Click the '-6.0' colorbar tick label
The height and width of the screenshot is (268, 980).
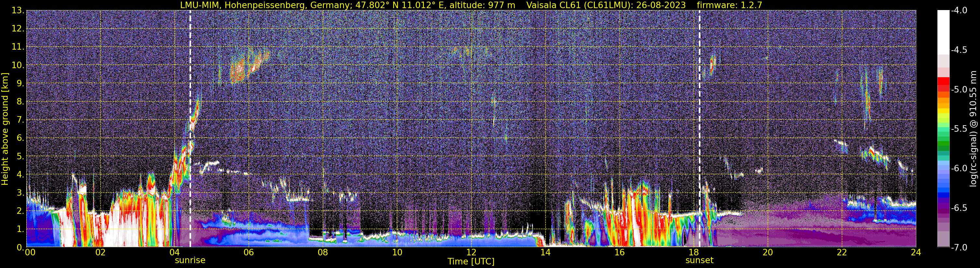pyautogui.click(x=959, y=168)
